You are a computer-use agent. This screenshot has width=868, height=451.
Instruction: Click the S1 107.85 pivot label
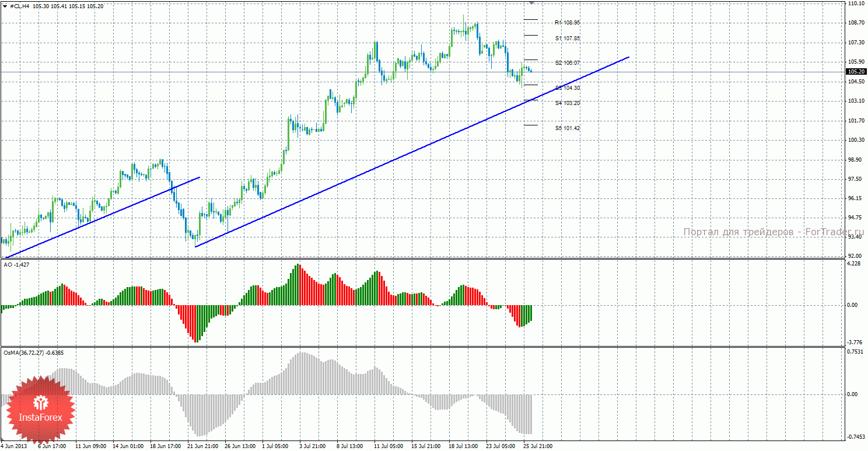(x=567, y=38)
